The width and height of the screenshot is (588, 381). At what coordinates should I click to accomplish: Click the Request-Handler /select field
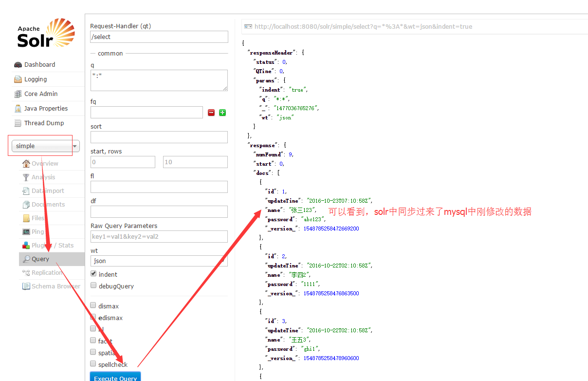click(x=159, y=37)
